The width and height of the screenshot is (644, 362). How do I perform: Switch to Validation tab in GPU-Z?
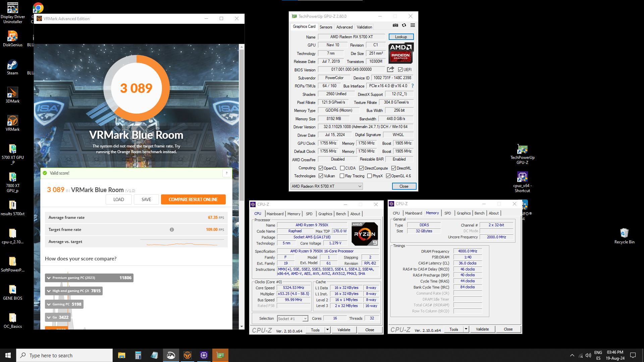[x=364, y=27]
